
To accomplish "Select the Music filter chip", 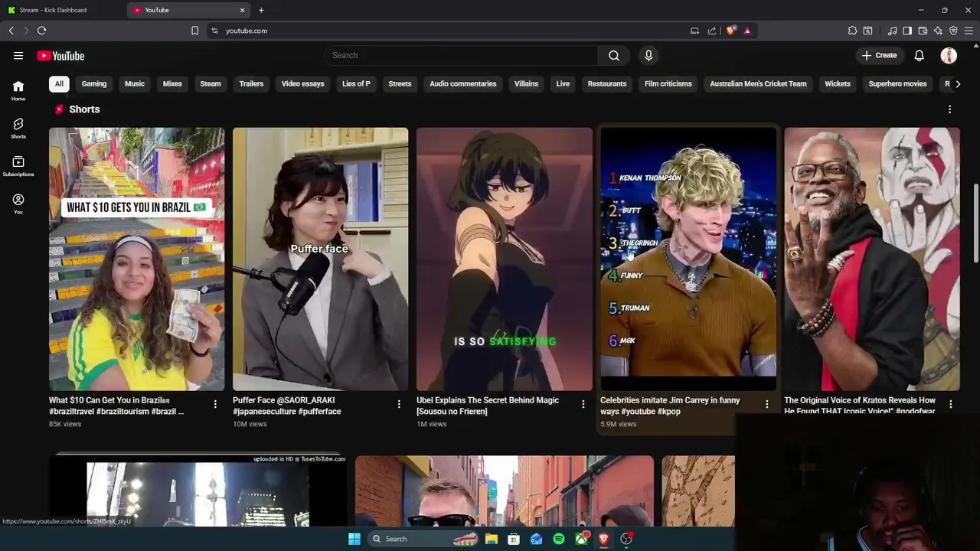I will 135,83.
